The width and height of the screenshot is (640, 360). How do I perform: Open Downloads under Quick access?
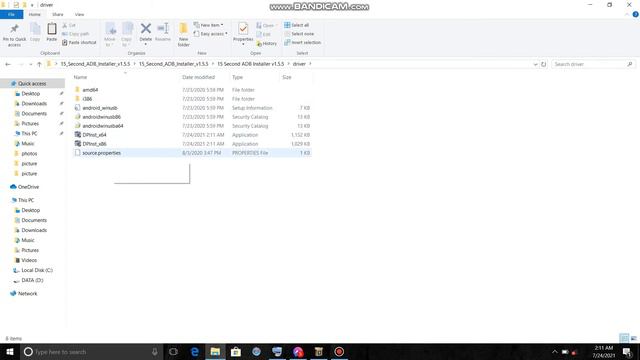tap(34, 104)
